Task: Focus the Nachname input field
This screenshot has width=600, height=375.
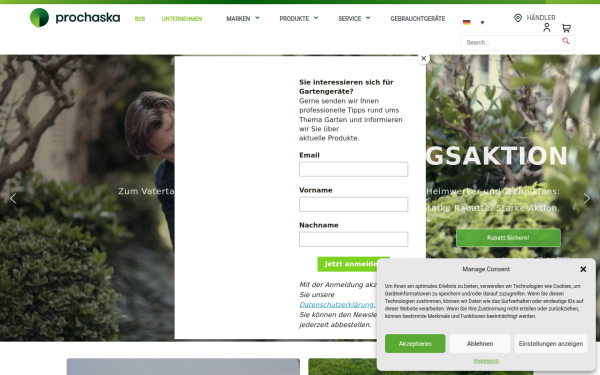Action: 353,239
